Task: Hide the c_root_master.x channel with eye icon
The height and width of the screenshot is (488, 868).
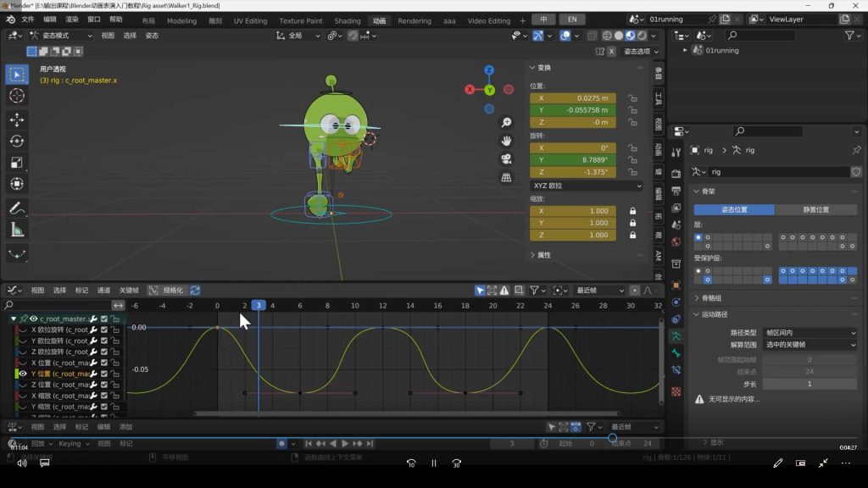Action: pyautogui.click(x=34, y=319)
